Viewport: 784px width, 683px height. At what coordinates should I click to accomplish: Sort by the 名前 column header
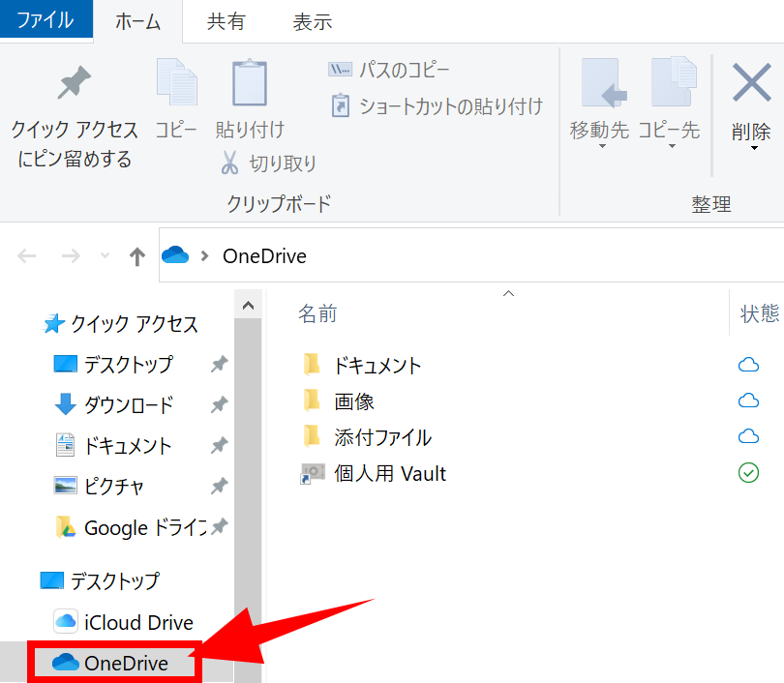[x=318, y=313]
